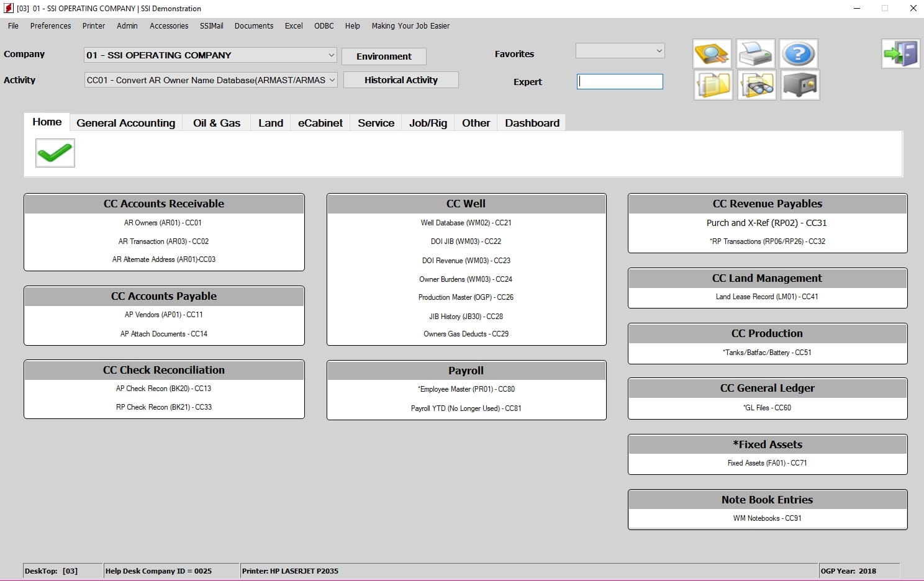Click the printer icon in the toolbar
This screenshot has height=581, width=924.
(x=756, y=54)
